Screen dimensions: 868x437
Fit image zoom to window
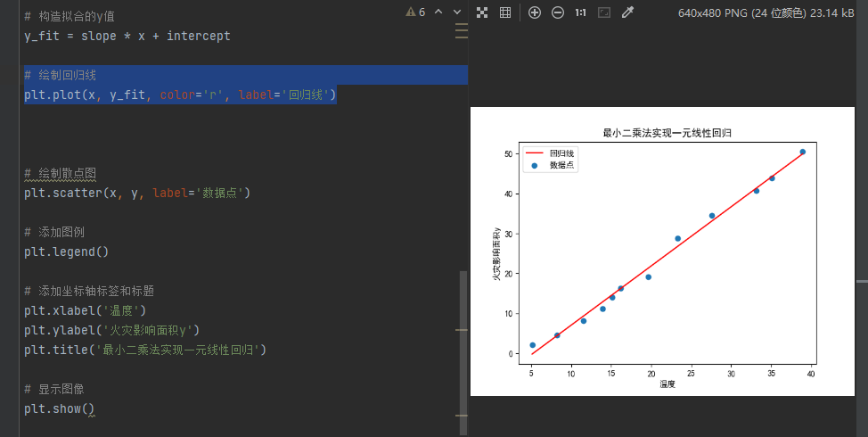click(604, 12)
